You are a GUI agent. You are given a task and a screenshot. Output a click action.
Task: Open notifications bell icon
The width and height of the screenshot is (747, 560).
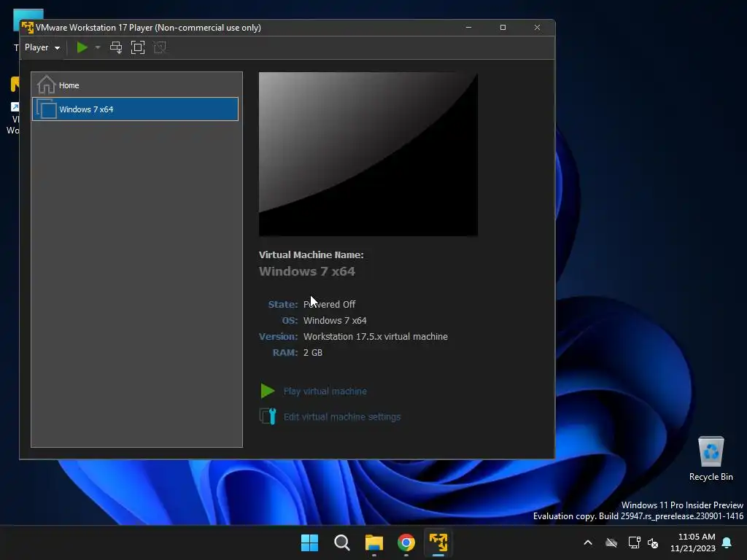pyautogui.click(x=727, y=542)
